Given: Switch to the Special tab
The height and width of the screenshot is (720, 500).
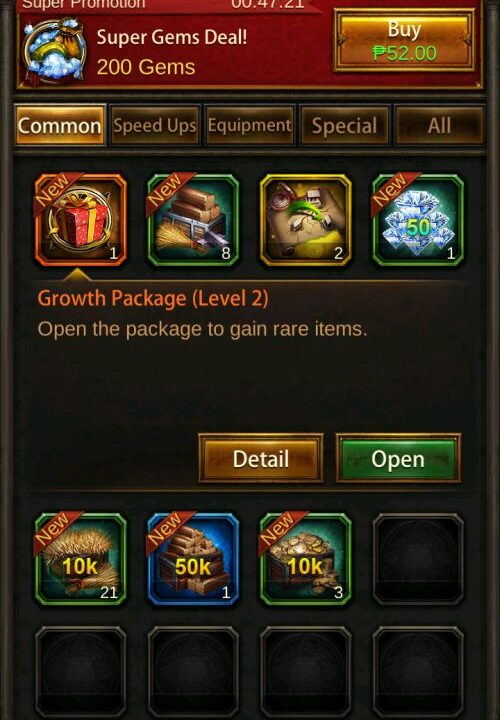Looking at the screenshot, I should coord(344,126).
